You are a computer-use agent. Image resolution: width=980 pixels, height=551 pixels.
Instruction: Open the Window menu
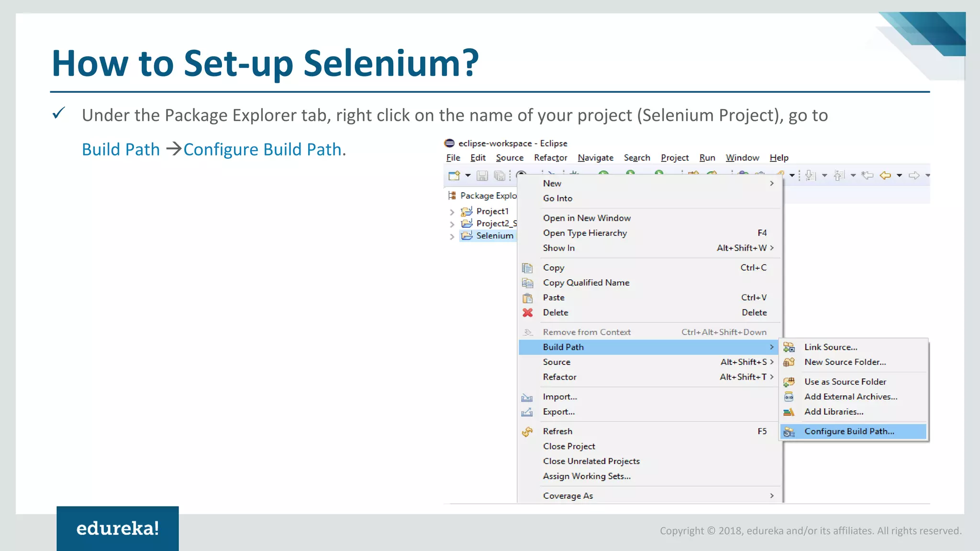[x=742, y=157]
